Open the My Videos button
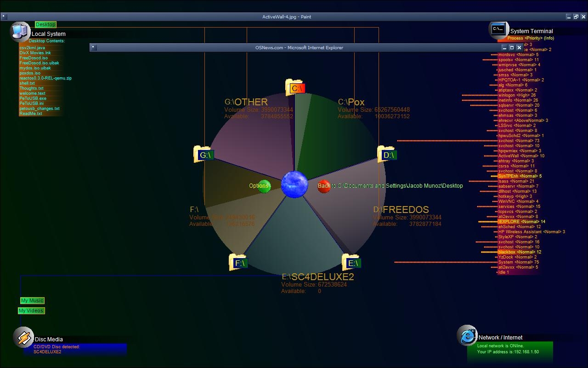 tap(31, 310)
